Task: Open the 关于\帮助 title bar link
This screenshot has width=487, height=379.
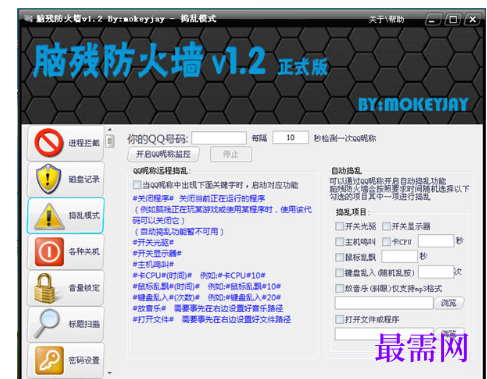Action: pos(386,19)
